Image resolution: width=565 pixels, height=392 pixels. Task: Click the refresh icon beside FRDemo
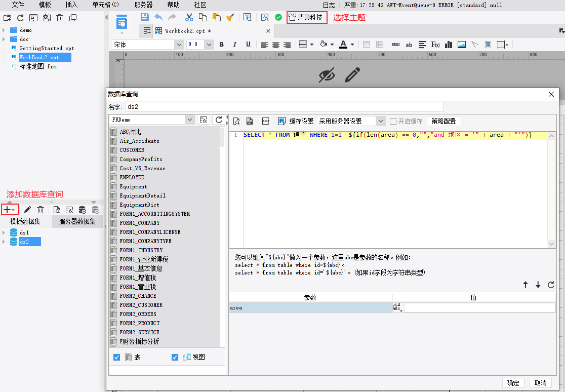tap(219, 120)
